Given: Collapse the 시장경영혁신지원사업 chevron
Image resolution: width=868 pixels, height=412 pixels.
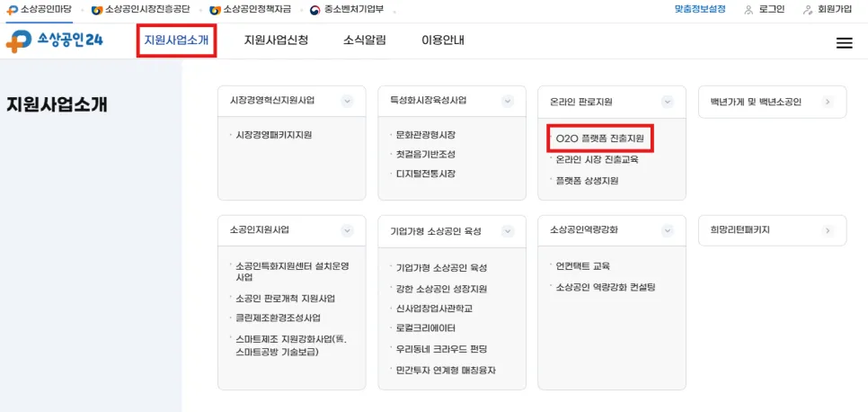Looking at the screenshot, I should tap(347, 101).
